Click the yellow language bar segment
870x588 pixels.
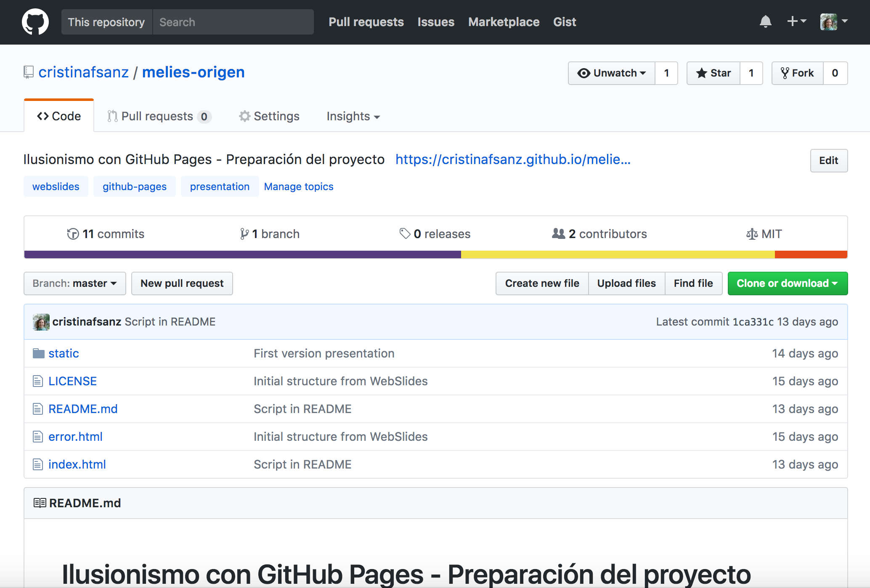618,254
